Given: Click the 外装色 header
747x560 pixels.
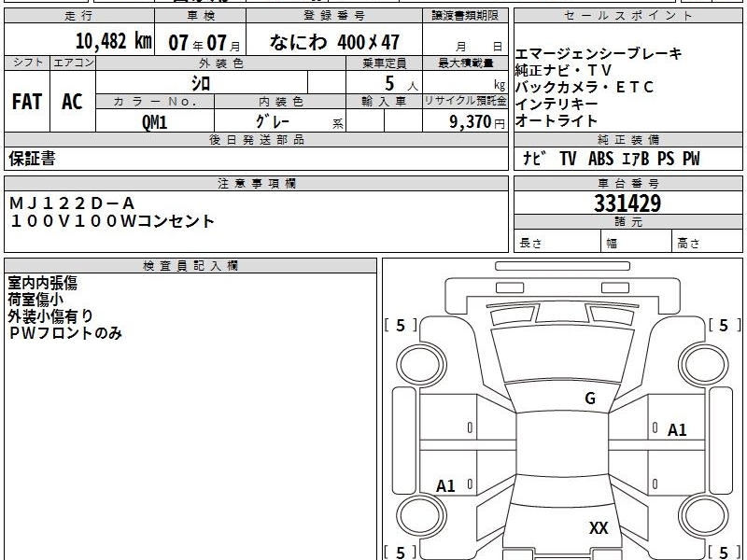Looking at the screenshot, I should point(221,63).
